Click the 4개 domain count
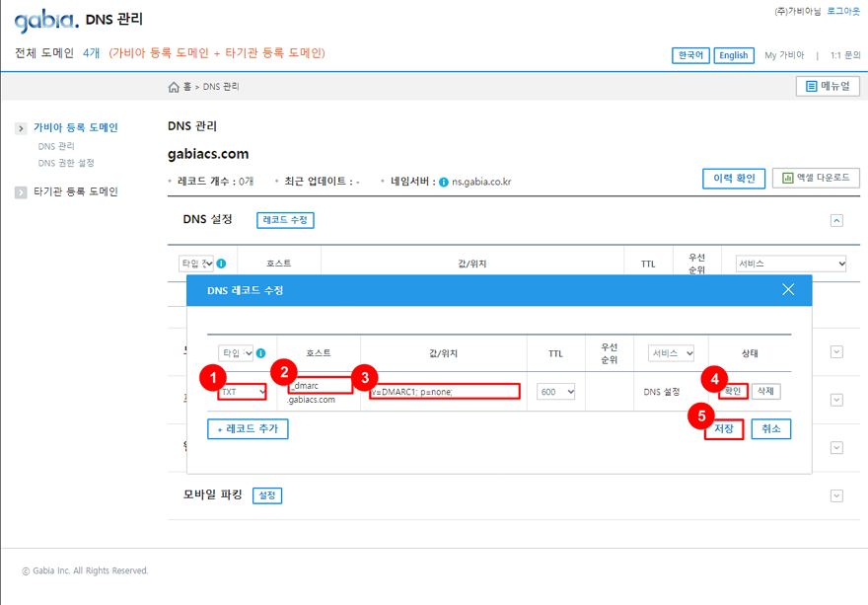Image resolution: width=868 pixels, height=605 pixels. [92, 53]
